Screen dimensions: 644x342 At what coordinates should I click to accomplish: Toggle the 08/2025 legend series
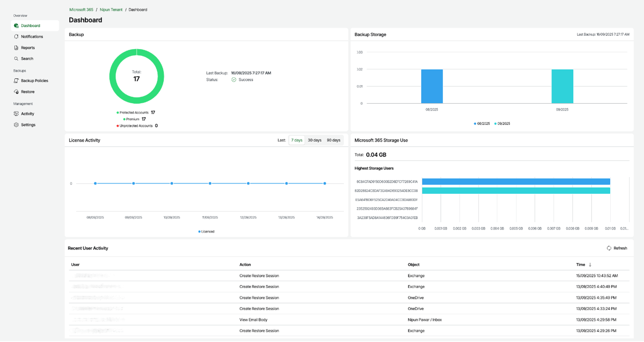[482, 123]
